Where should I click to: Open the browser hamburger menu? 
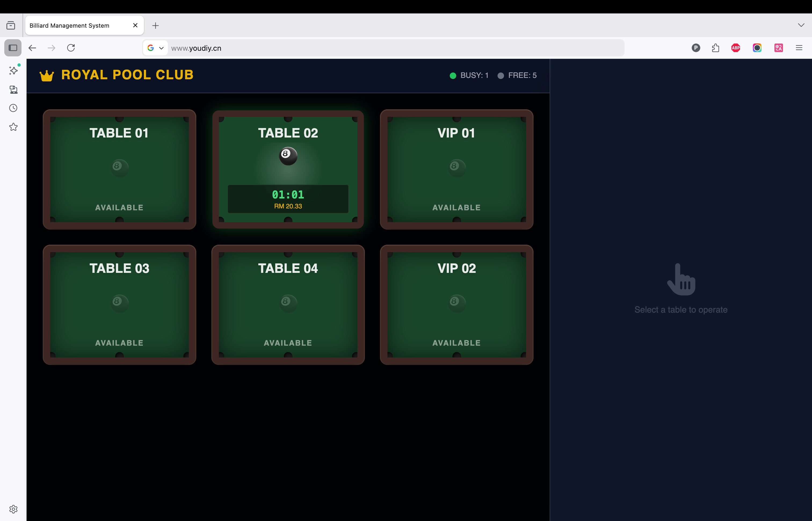click(x=799, y=48)
